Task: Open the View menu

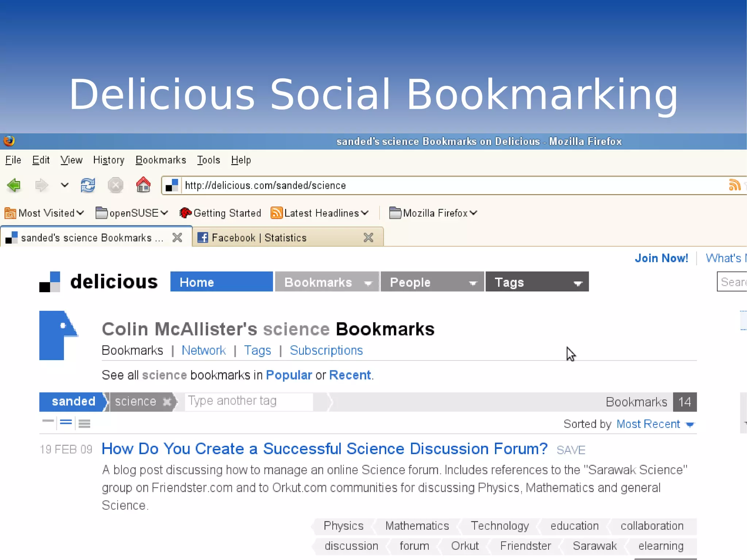Action: pos(71,160)
